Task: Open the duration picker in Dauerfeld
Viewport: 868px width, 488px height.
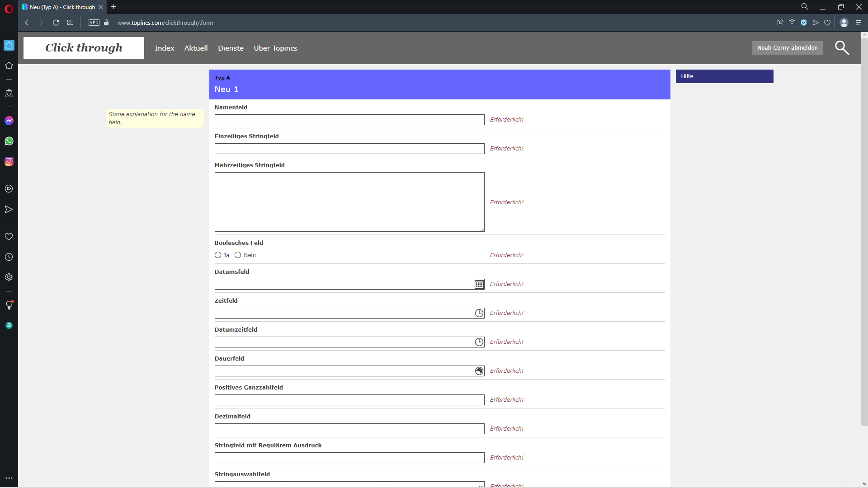Action: pos(479,371)
